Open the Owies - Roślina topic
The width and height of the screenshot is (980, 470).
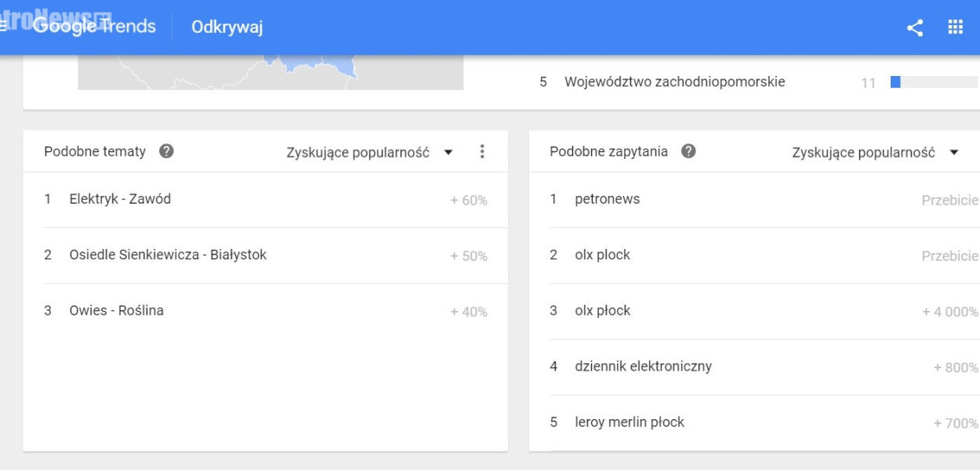(266, 311)
